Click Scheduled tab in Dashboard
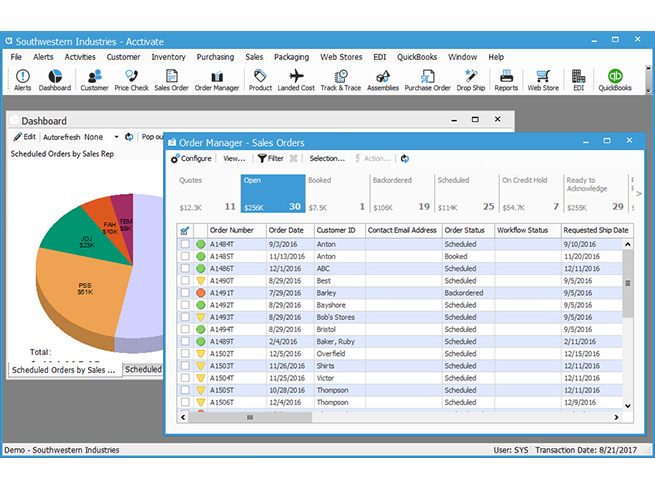 pyautogui.click(x=143, y=369)
